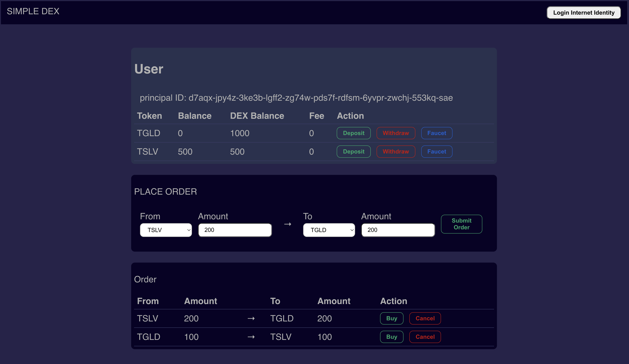
Task: Click the TGLD balance value 0 in Balance column
Action: point(180,133)
